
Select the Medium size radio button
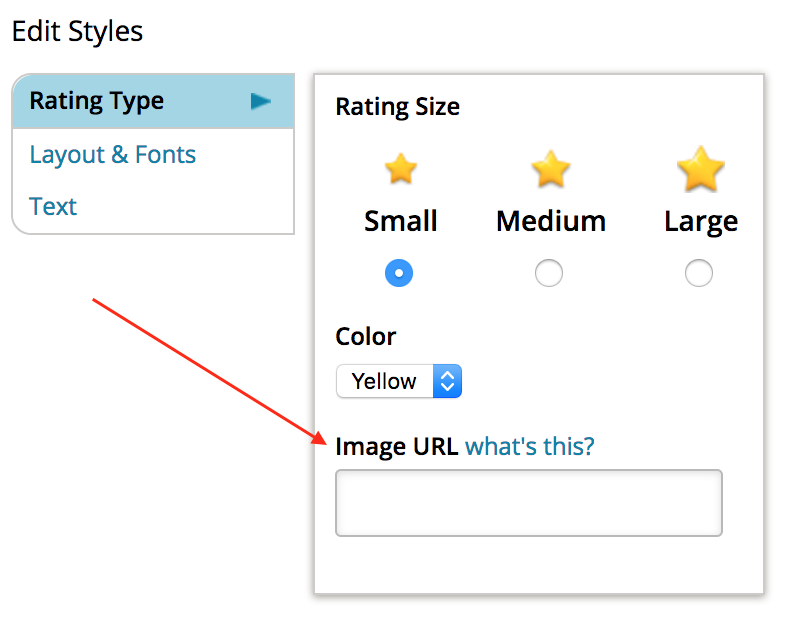coord(549,273)
